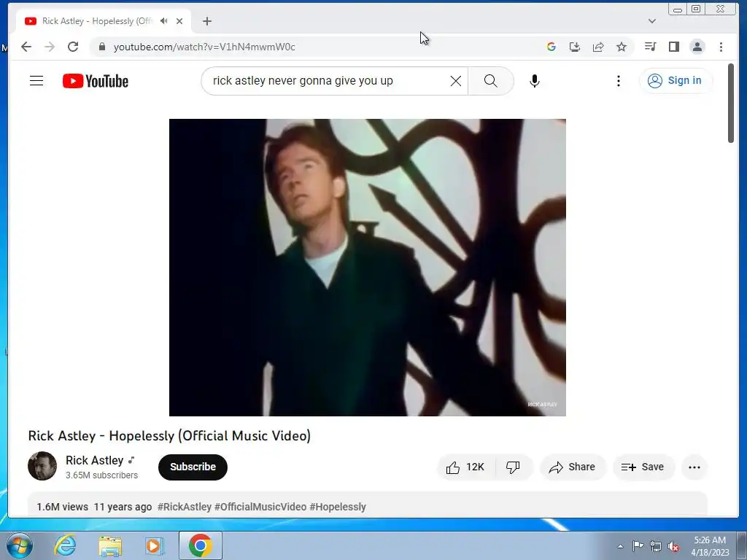Show hidden system tray icons
The height and width of the screenshot is (560, 747).
[x=620, y=546]
